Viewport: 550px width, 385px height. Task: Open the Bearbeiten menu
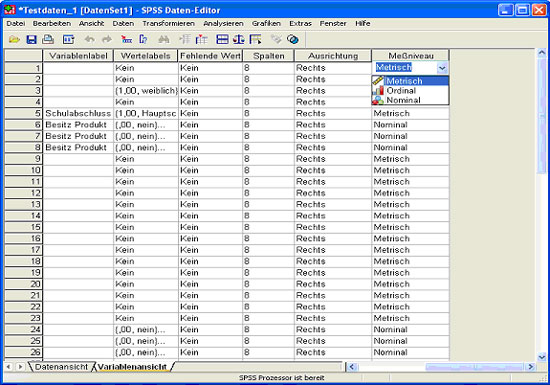click(52, 23)
